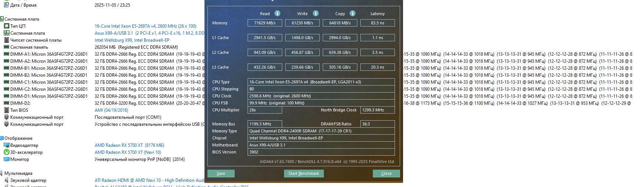644x187 pixels.
Task: Click the Мультимедиа group speaker icon
Action: [2, 173]
